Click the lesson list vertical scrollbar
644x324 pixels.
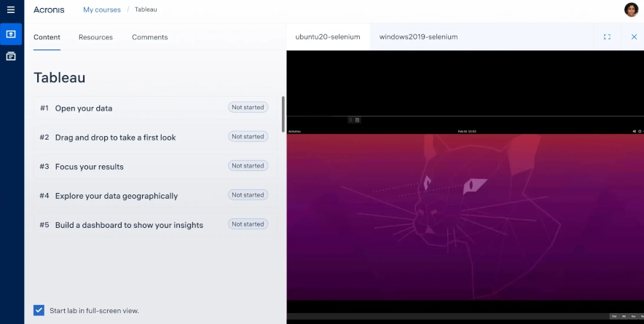283,114
